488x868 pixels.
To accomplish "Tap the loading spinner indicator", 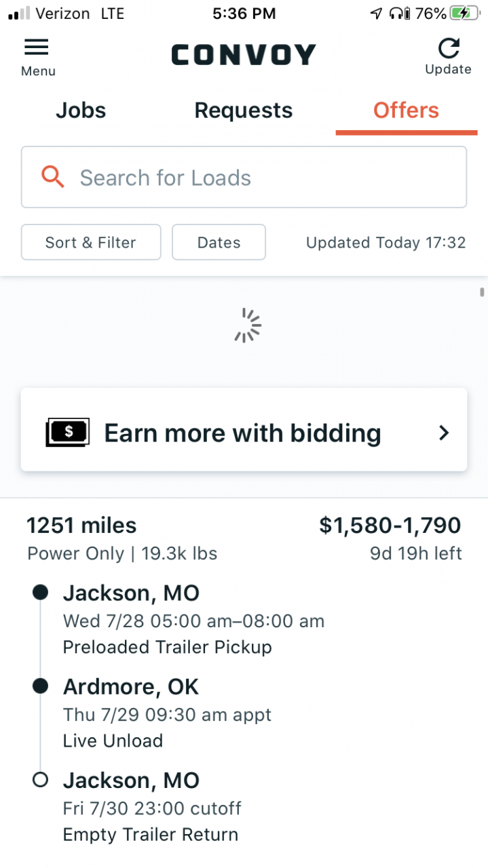I will coord(248,325).
